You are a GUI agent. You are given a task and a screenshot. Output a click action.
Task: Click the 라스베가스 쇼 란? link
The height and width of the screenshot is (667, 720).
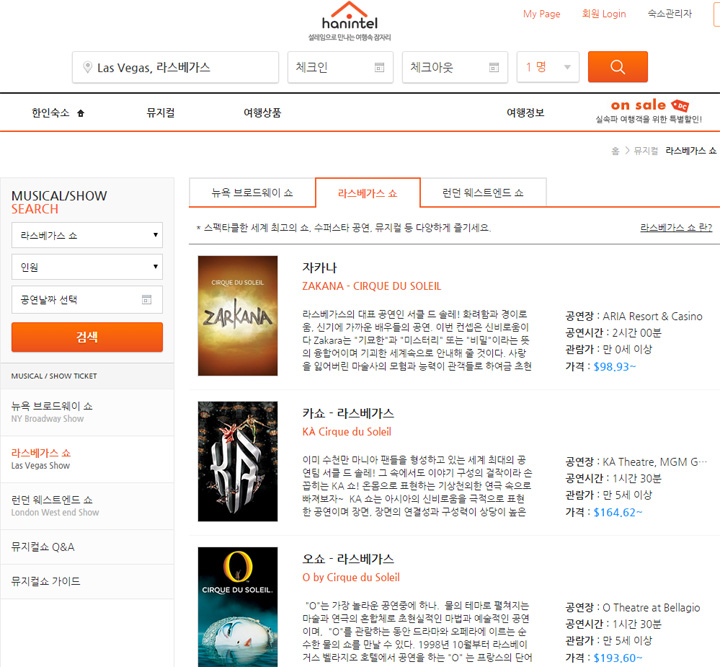pyautogui.click(x=676, y=227)
